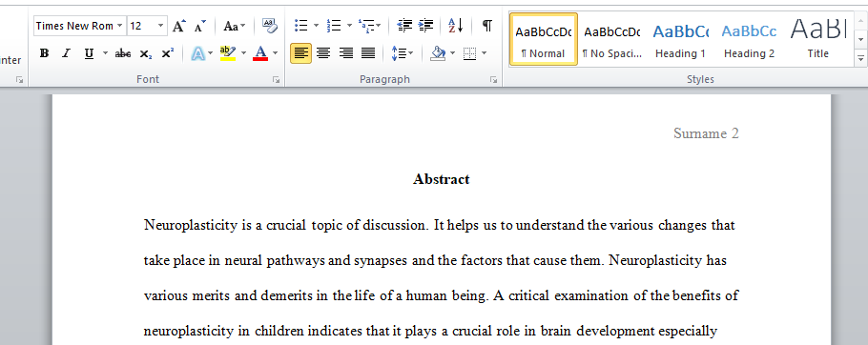Open the font name dropdown
Image resolution: width=868 pixels, height=345 pixels.
119,26
